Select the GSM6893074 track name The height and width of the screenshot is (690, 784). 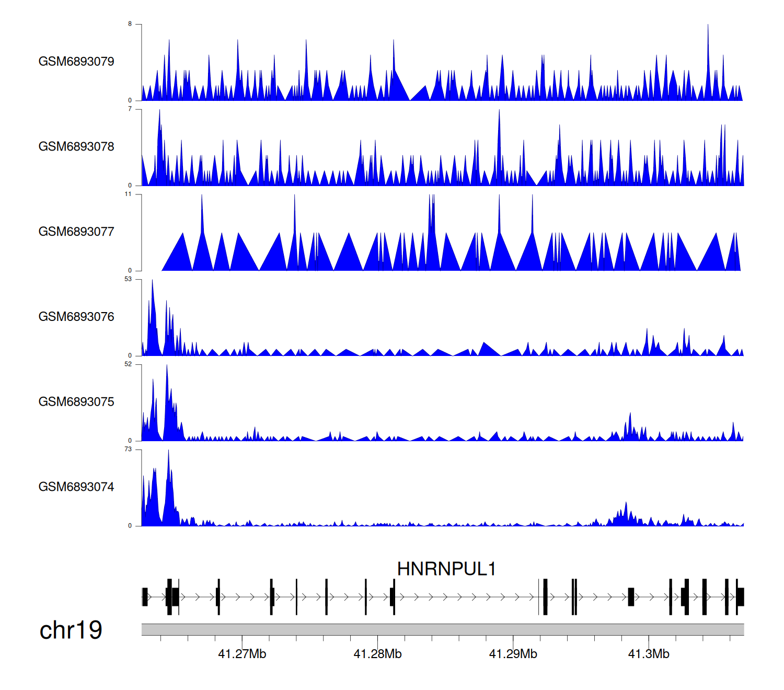click(x=76, y=487)
